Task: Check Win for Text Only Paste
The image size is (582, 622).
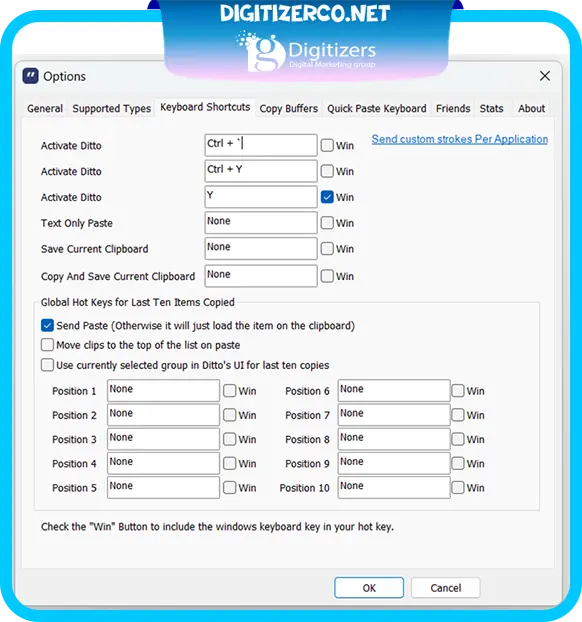Action: click(327, 223)
